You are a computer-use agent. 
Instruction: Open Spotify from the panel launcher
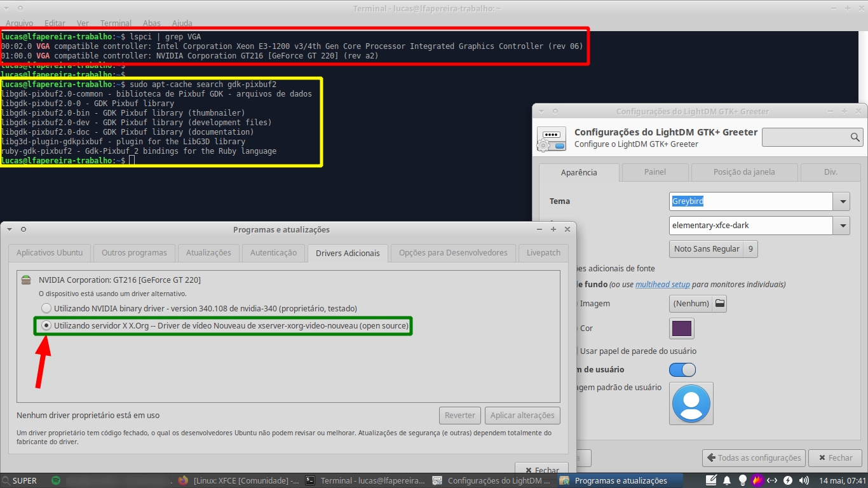coord(56,481)
